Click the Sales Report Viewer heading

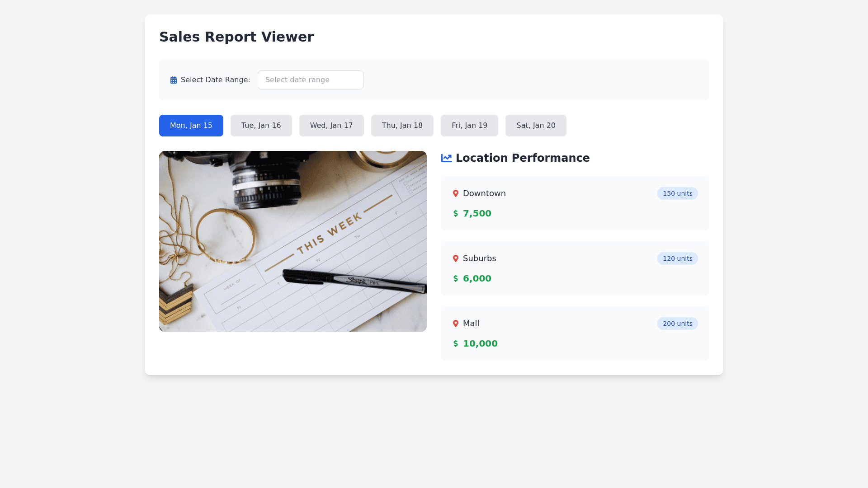[236, 37]
